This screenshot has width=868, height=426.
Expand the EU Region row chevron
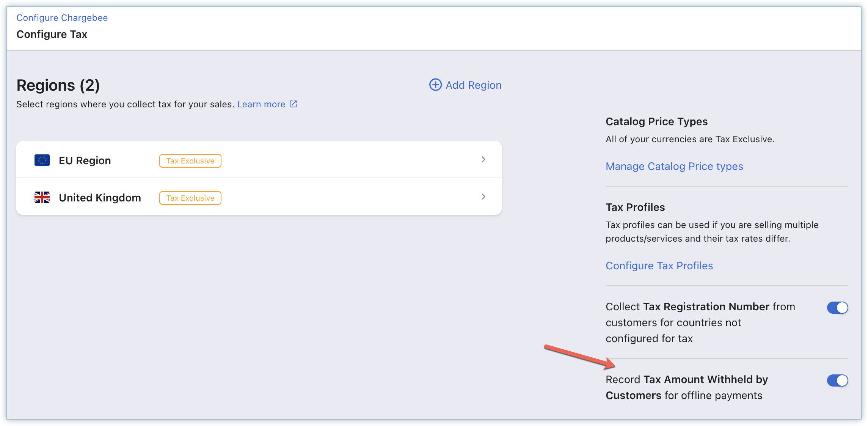[x=483, y=160]
